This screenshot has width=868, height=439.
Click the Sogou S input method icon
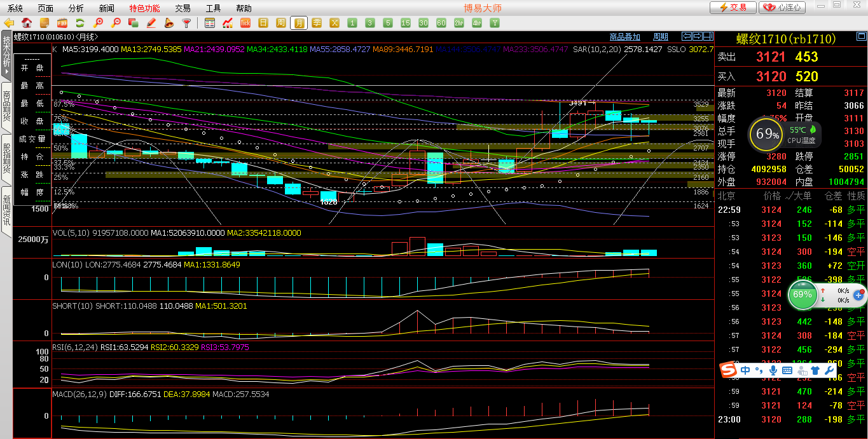[x=728, y=370]
